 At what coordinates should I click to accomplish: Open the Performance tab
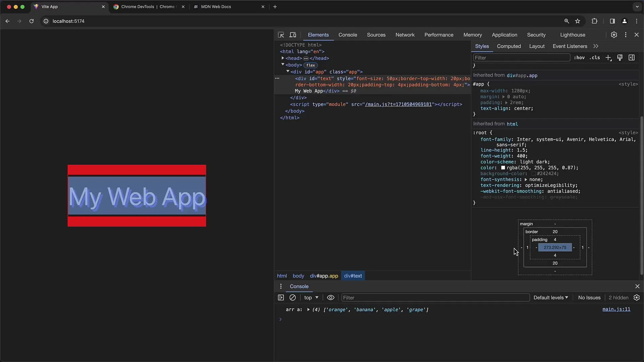click(x=439, y=35)
